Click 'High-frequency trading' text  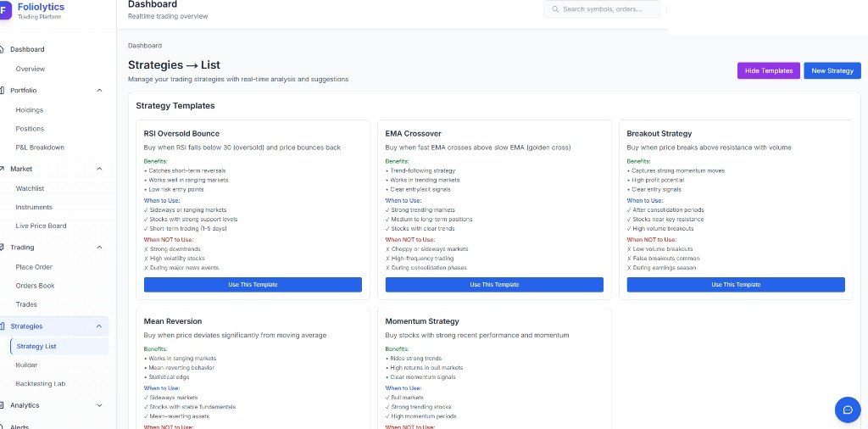tap(422, 259)
